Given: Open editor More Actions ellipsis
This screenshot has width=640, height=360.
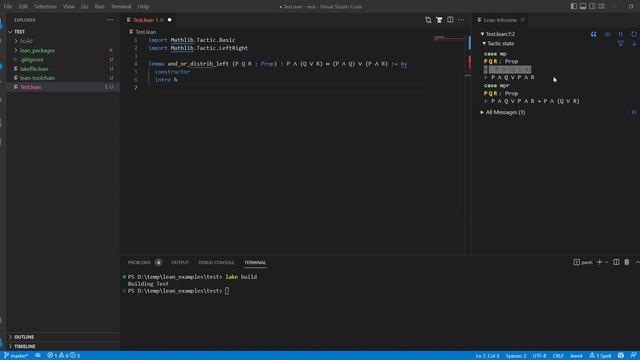Looking at the screenshot, I should point(461,20).
